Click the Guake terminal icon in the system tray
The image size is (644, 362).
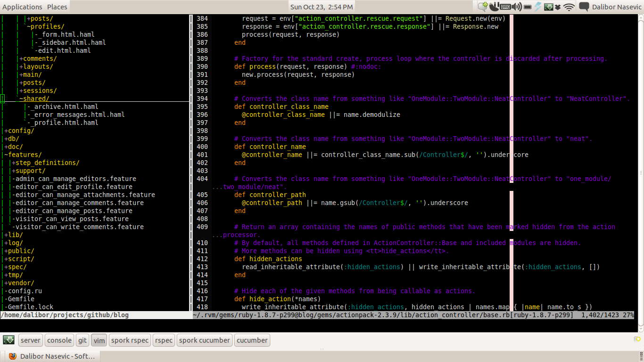[x=548, y=7]
